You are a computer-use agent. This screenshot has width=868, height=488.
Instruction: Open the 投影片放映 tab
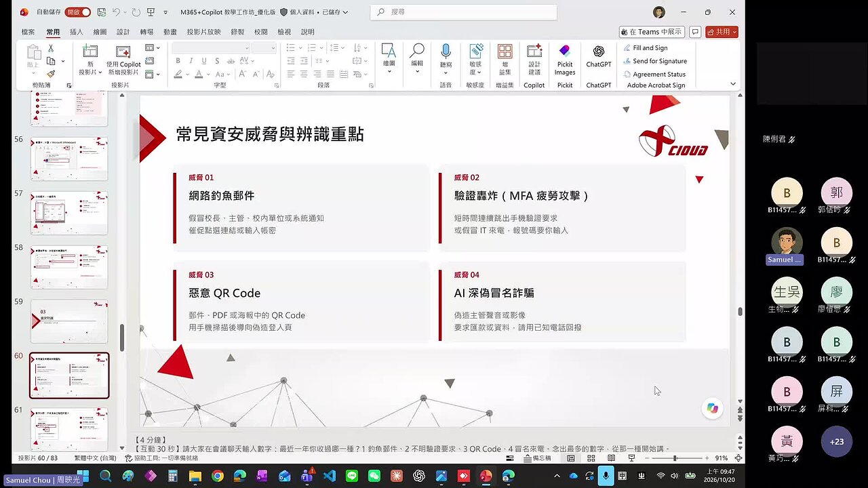[x=203, y=32]
